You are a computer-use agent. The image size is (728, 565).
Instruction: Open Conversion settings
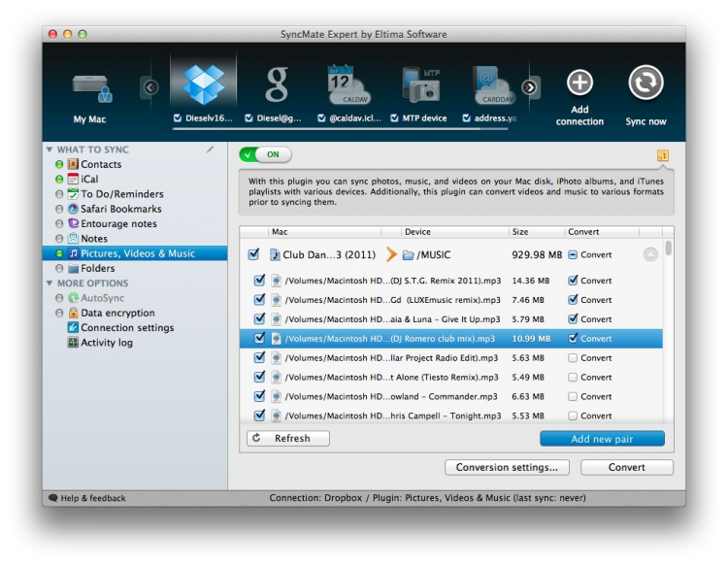tap(507, 468)
